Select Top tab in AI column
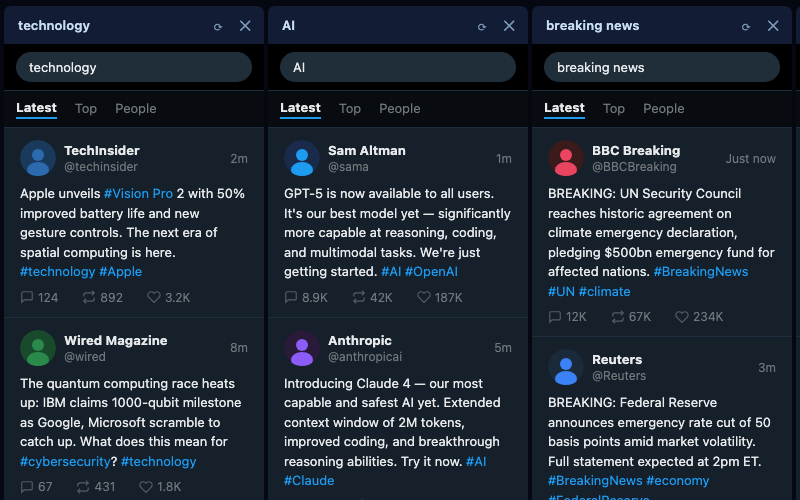The height and width of the screenshot is (500, 800). click(x=349, y=109)
